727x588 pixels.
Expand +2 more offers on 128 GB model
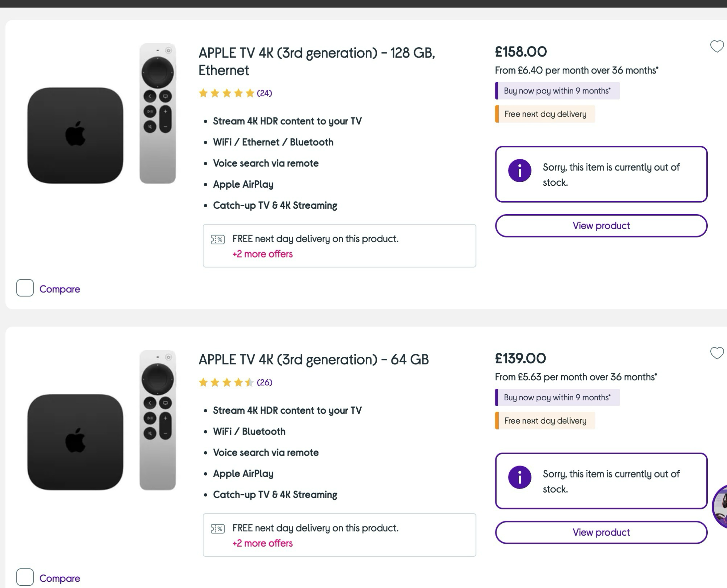click(x=262, y=254)
